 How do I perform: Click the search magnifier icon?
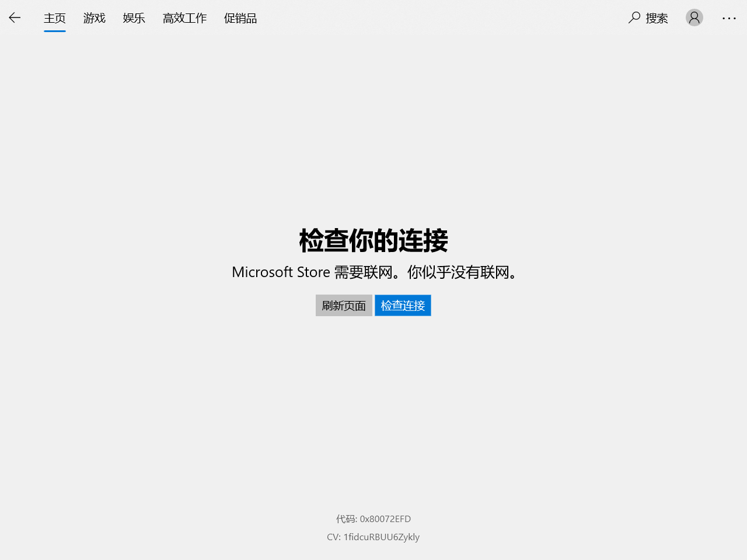(x=634, y=17)
